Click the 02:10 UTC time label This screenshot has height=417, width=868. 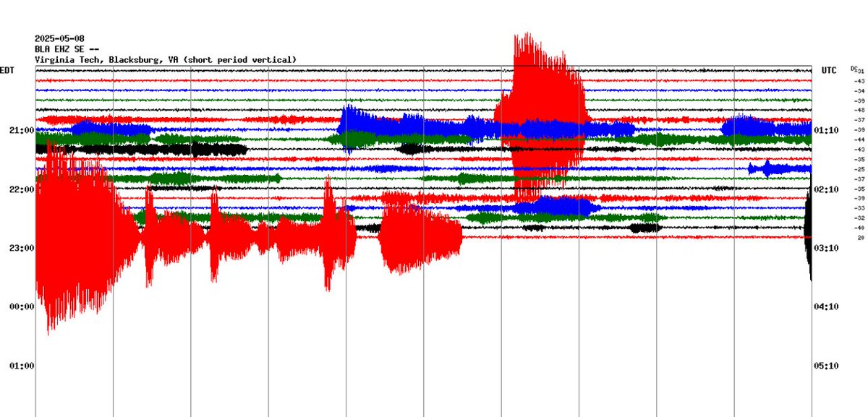pyautogui.click(x=826, y=189)
